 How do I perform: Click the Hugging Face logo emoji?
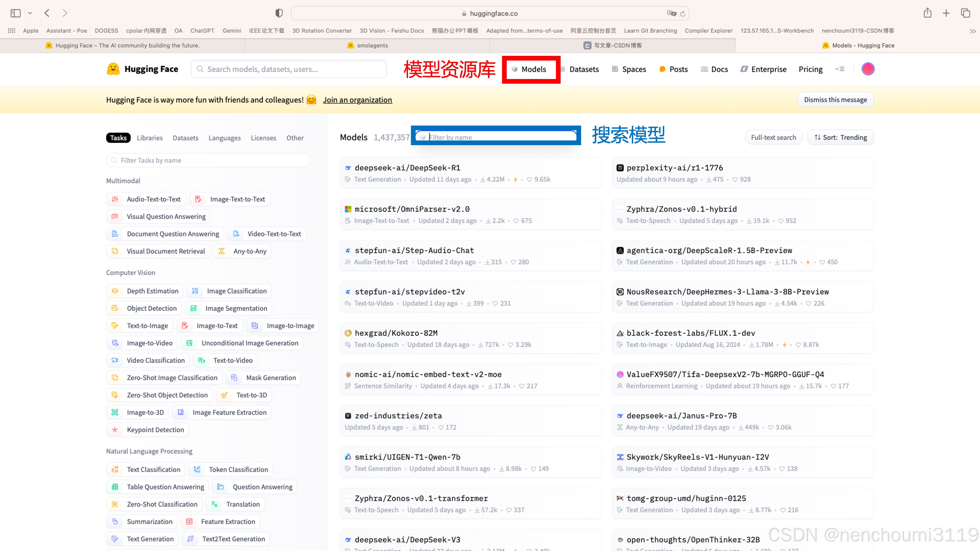point(113,69)
